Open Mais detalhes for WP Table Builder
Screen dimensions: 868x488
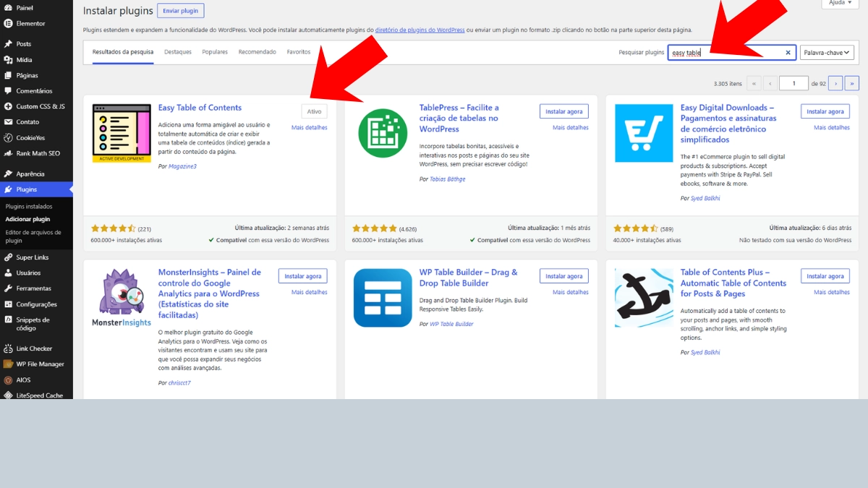click(x=571, y=293)
